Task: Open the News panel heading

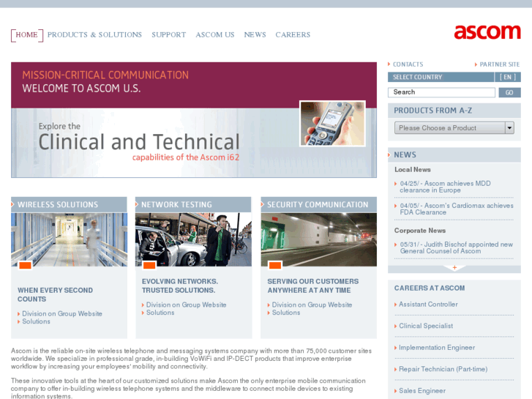Action: pos(454,155)
